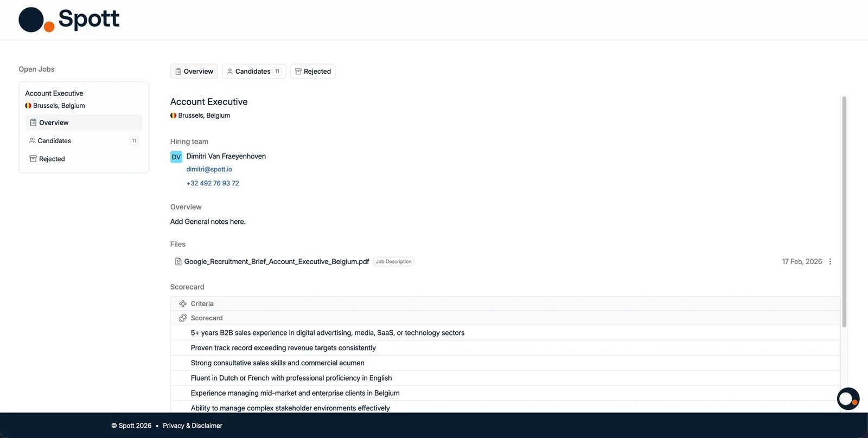Screen dimensions: 868x438
Task: Click the sidebar Overview clipboard icon
Action: [33, 123]
